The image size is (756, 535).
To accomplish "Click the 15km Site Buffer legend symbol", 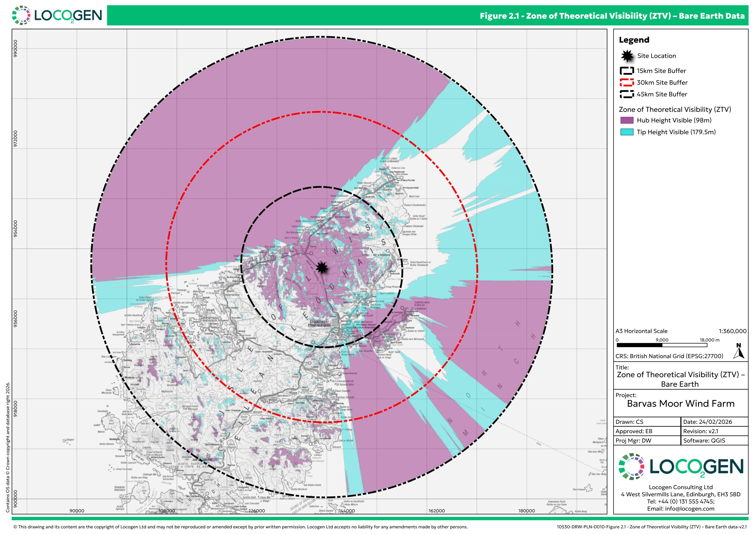I will click(627, 71).
